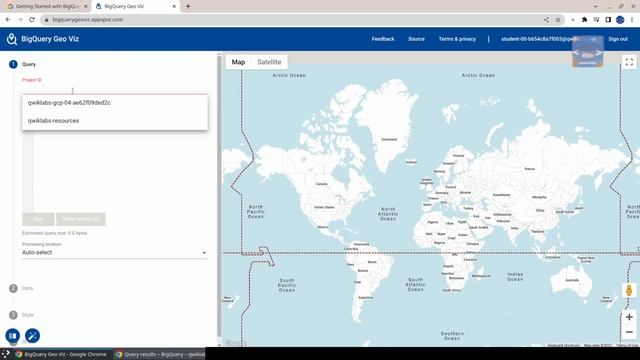Click the pause recording button
Viewport: 640px width, 360px height.
[x=13, y=336]
